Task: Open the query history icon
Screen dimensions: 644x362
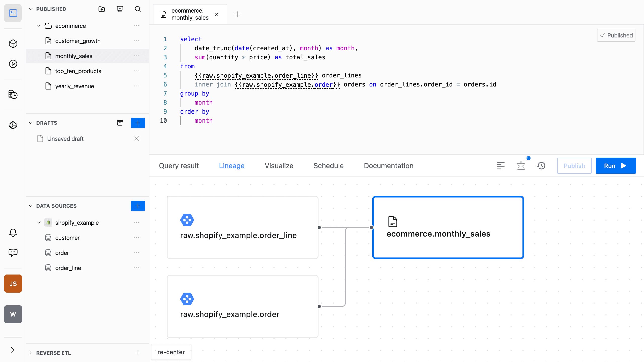Action: coord(541,166)
